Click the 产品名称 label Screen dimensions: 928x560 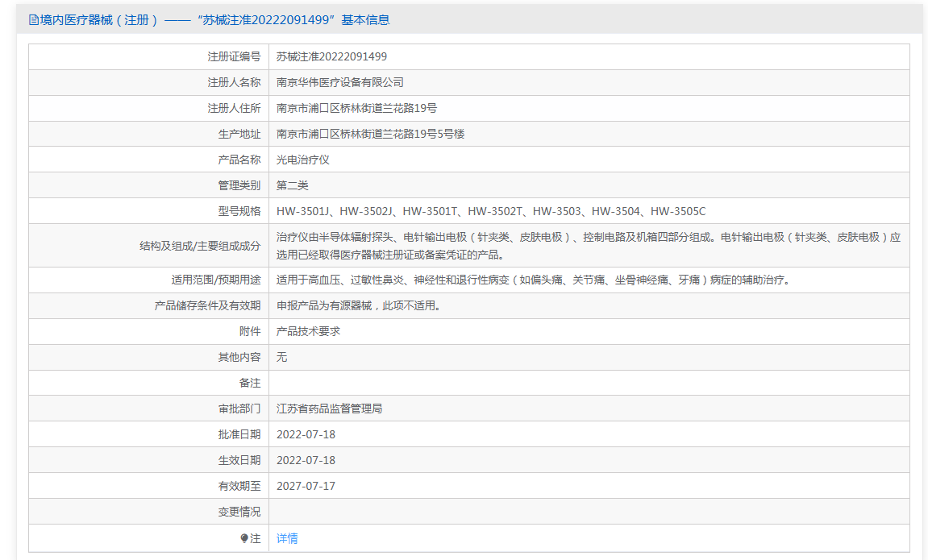pos(239,160)
